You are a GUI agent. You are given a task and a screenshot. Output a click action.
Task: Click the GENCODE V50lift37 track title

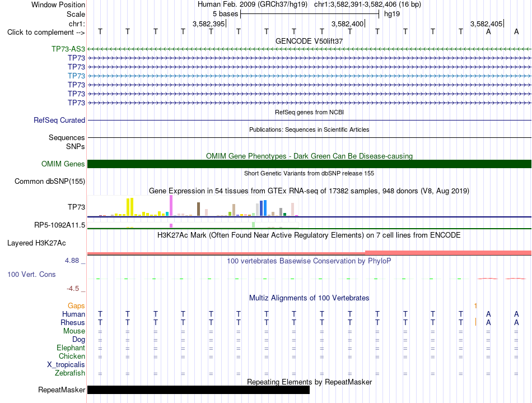tap(309, 41)
